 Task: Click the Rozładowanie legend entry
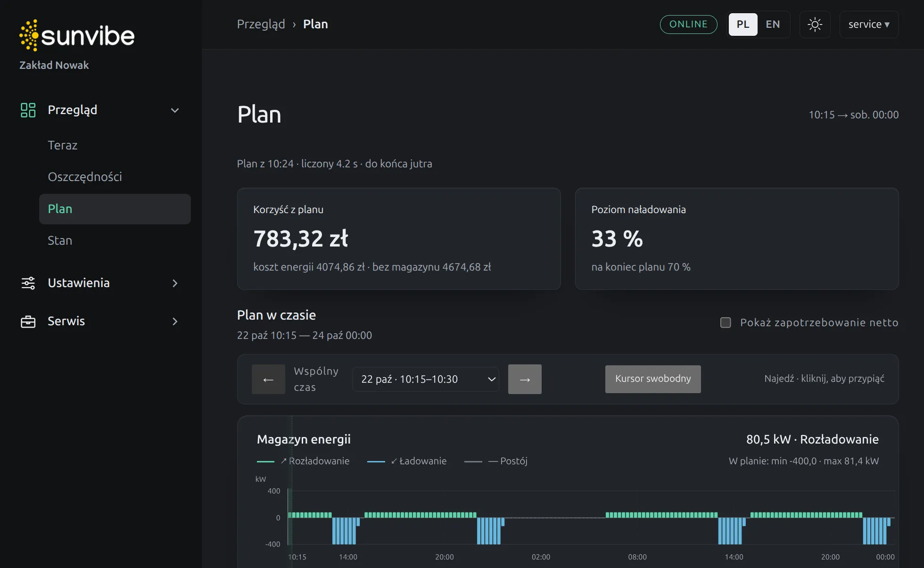tap(303, 461)
